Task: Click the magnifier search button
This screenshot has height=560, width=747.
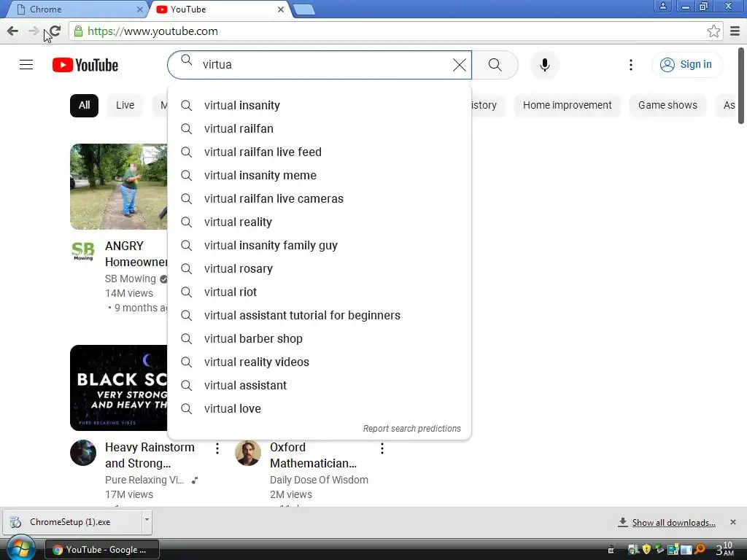Action: coord(495,65)
